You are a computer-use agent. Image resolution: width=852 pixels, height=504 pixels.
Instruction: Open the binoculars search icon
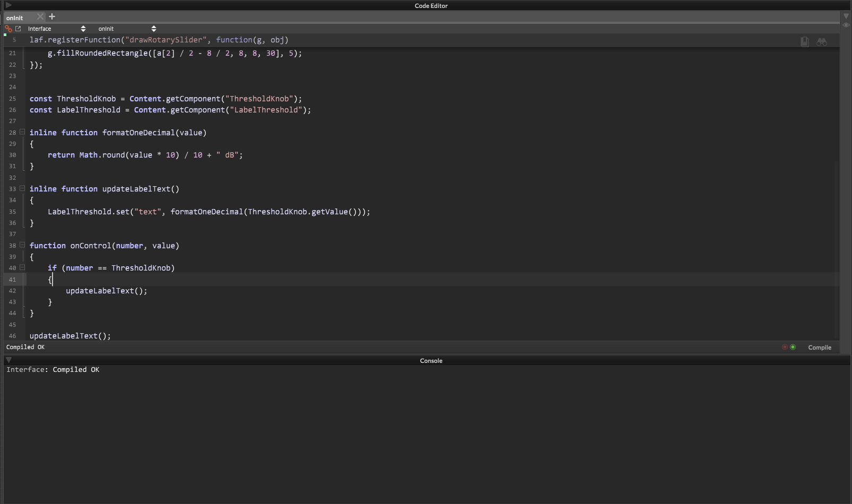822,42
